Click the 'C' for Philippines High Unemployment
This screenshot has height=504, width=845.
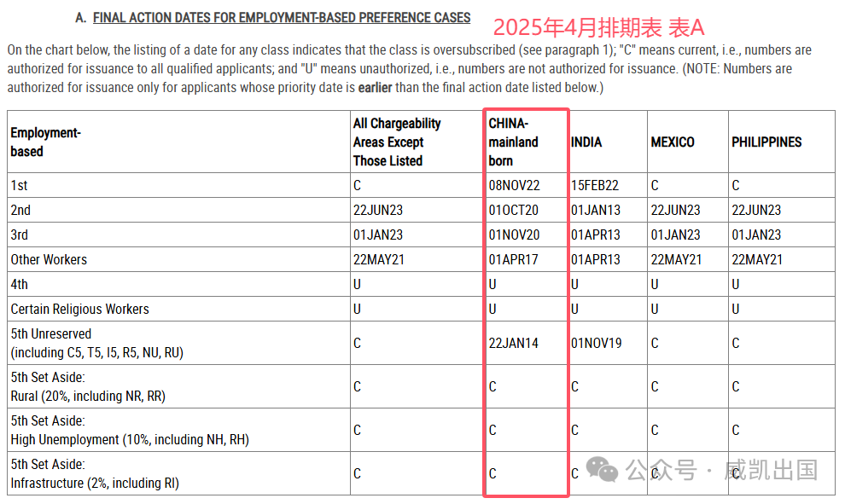[736, 430]
